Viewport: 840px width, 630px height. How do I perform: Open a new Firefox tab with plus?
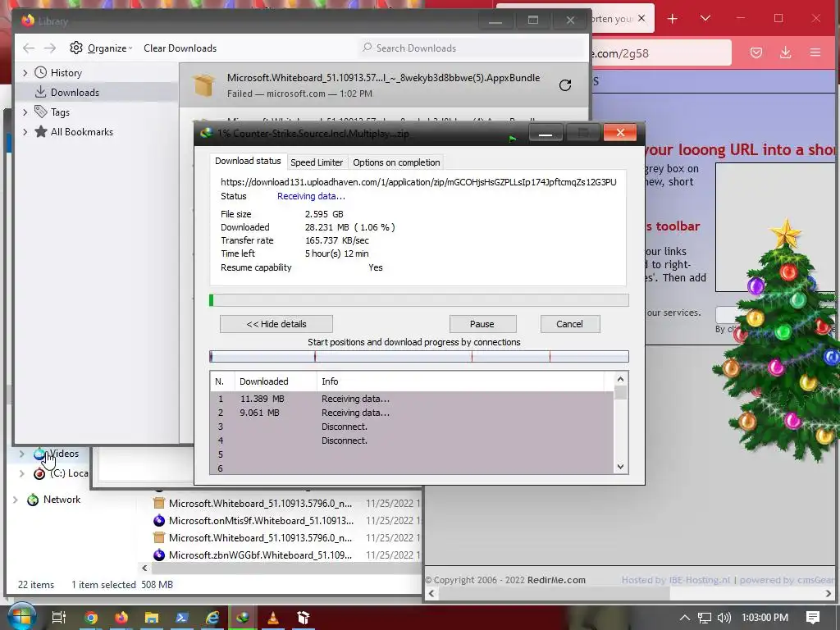(x=673, y=19)
